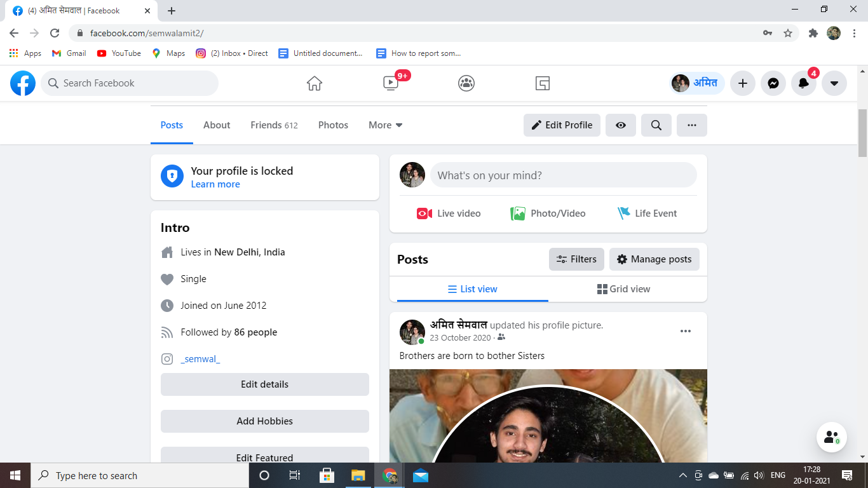Show hidden system tray icons

coord(683,475)
